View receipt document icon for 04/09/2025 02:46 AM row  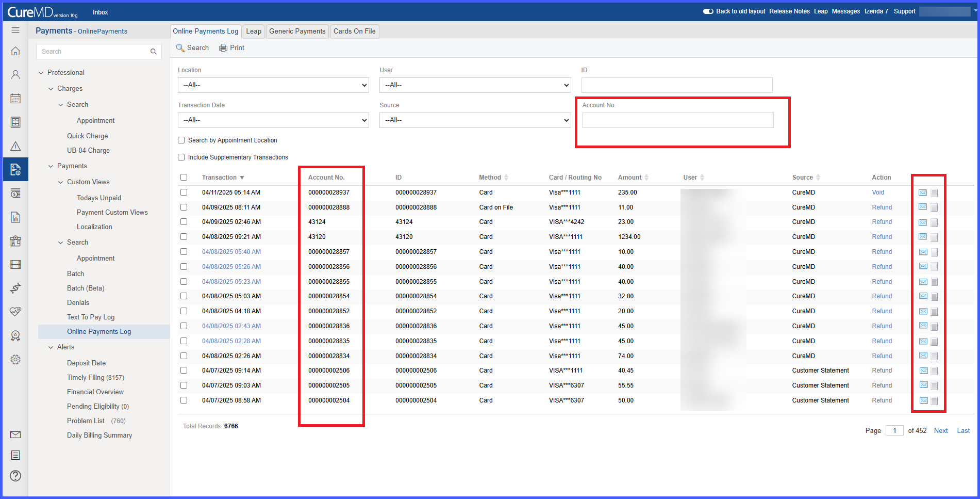click(934, 222)
